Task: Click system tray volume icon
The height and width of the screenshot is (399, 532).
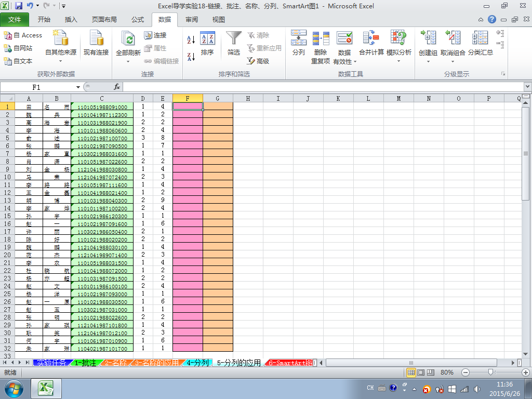Action: (477, 389)
